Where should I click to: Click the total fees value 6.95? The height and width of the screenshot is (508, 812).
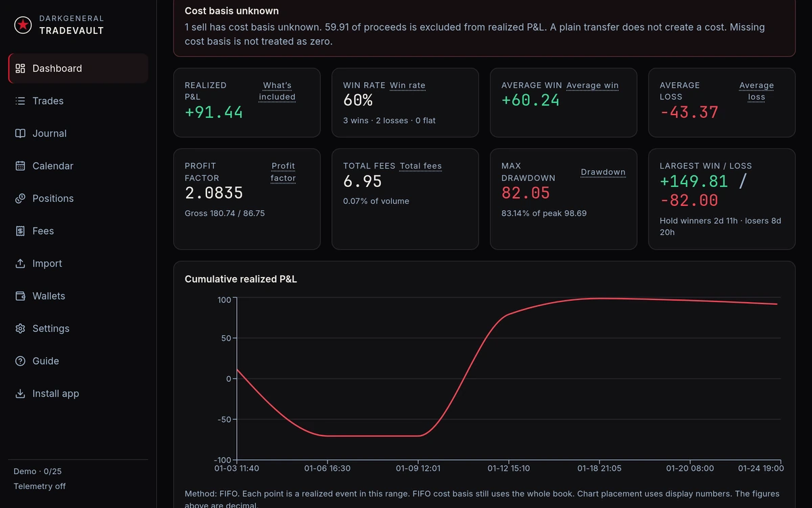pos(363,182)
